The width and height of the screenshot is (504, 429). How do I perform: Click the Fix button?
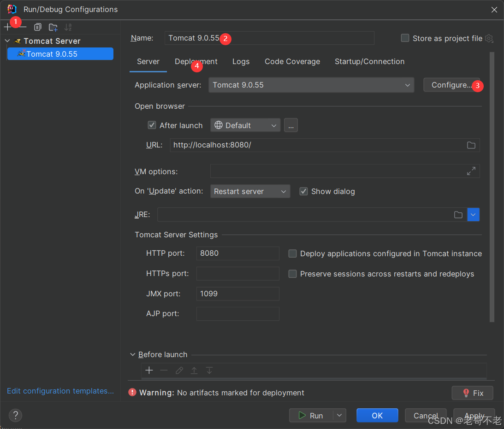(x=473, y=393)
